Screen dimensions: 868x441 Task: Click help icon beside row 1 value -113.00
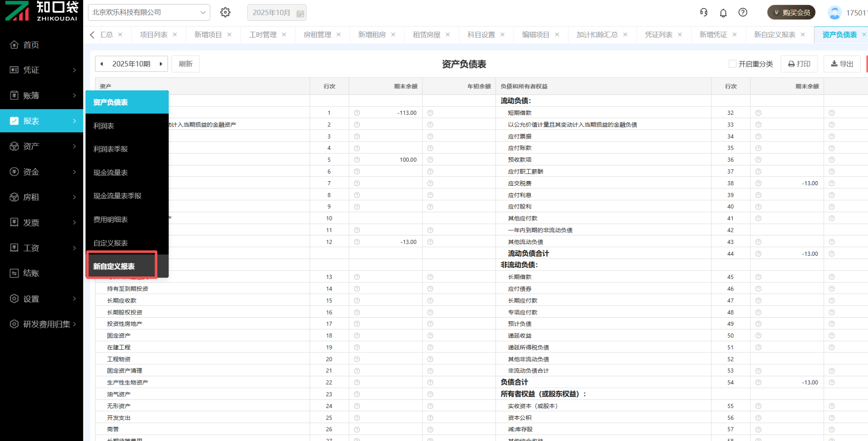click(357, 113)
